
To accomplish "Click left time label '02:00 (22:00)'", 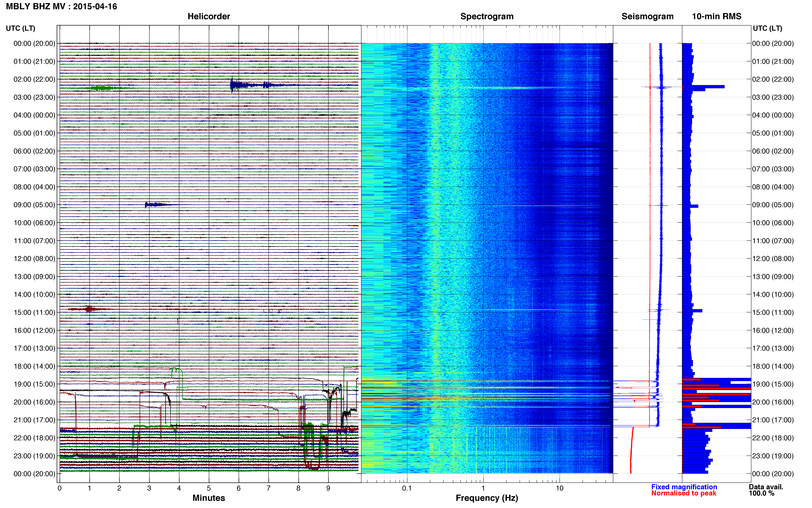I will pos(34,79).
